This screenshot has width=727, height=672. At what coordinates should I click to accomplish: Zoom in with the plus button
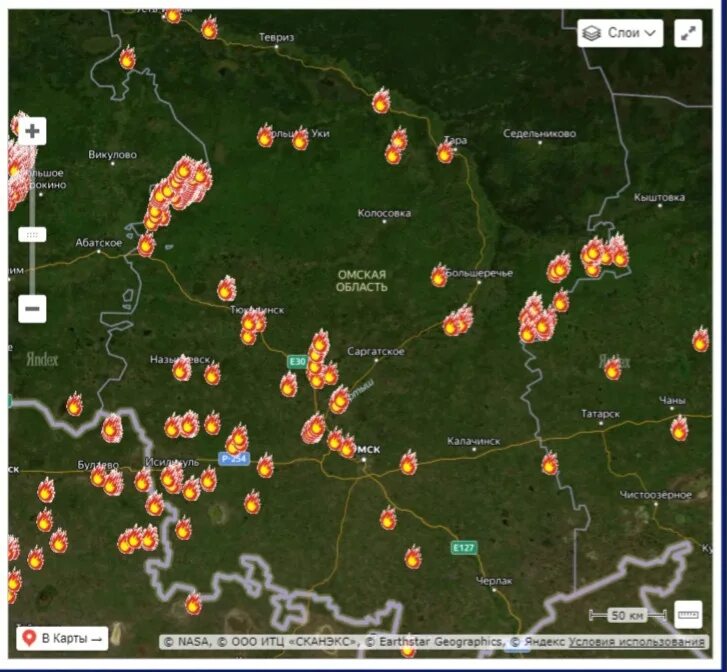32,131
